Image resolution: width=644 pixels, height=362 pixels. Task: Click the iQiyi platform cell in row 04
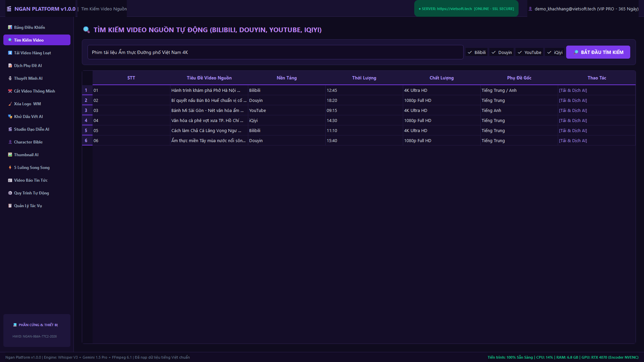pyautogui.click(x=287, y=121)
